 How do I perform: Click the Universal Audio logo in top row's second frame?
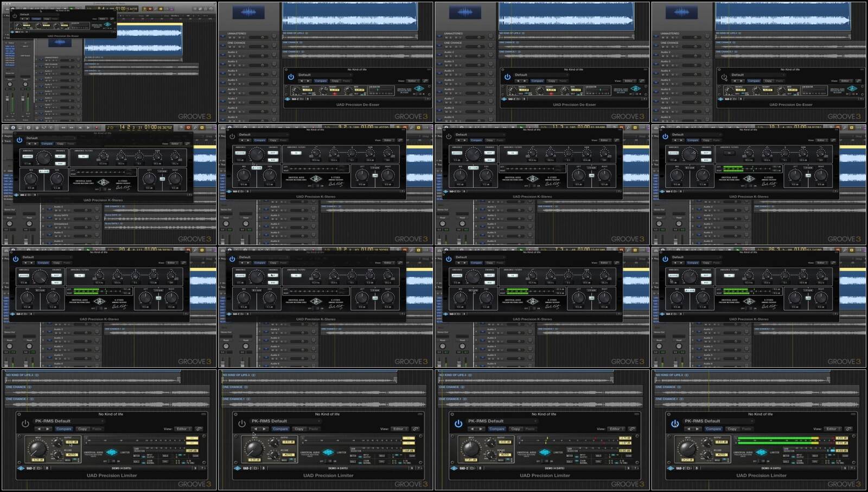(419, 89)
